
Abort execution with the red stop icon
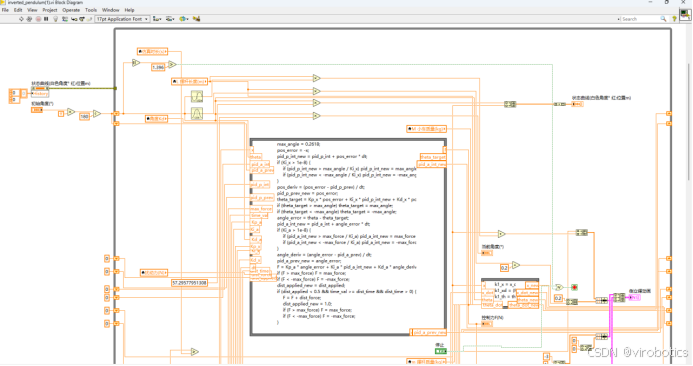pyautogui.click(x=38, y=19)
